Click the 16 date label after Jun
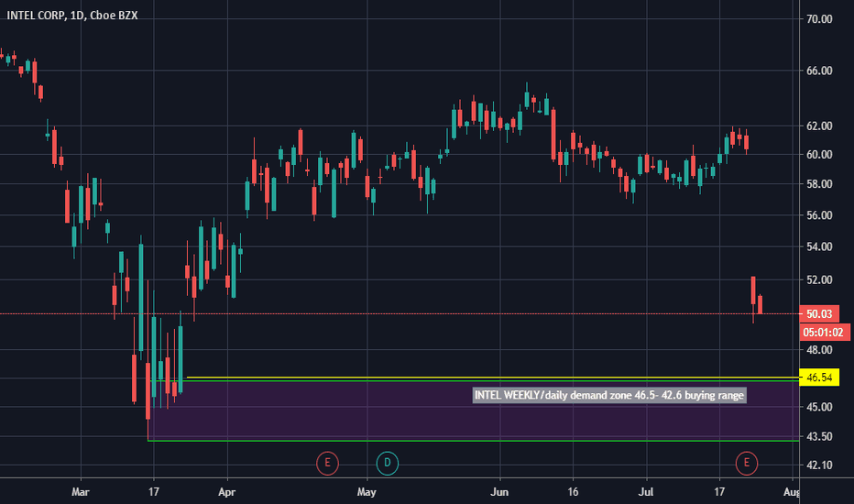Image resolution: width=854 pixels, height=504 pixels. (573, 492)
